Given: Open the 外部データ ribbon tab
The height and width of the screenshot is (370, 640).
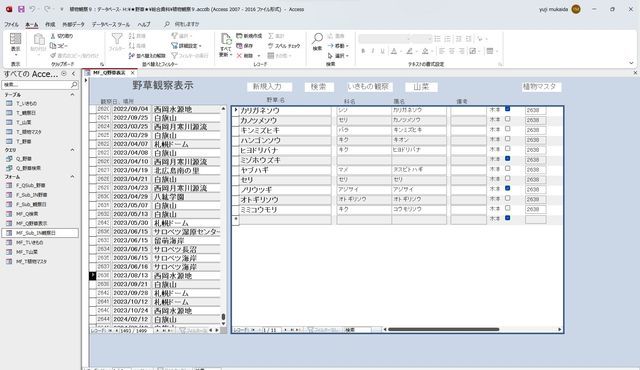Looking at the screenshot, I should [73, 24].
